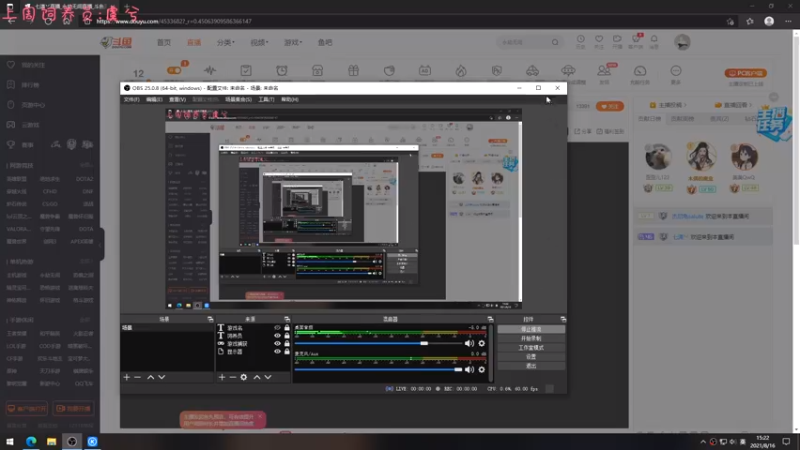The height and width of the screenshot is (450, 800).
Task: Click the Exit button in OBS controls
Action: [531, 366]
